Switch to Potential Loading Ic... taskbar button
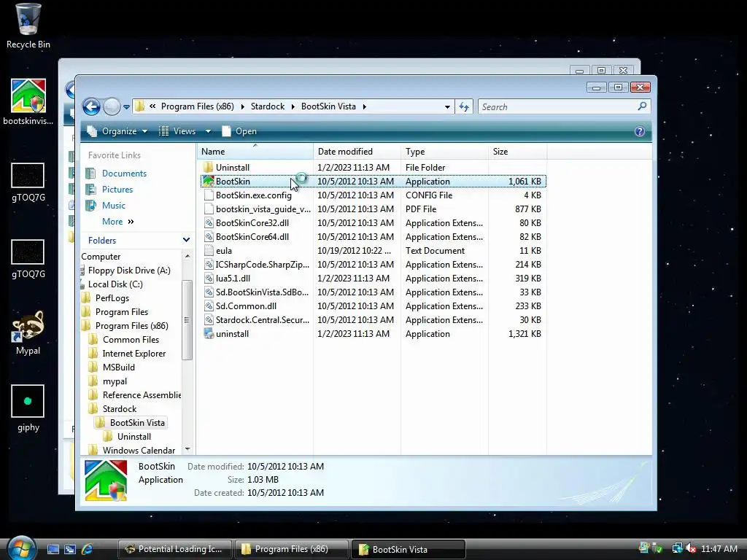Screen dimensions: 747x560 [175, 549]
